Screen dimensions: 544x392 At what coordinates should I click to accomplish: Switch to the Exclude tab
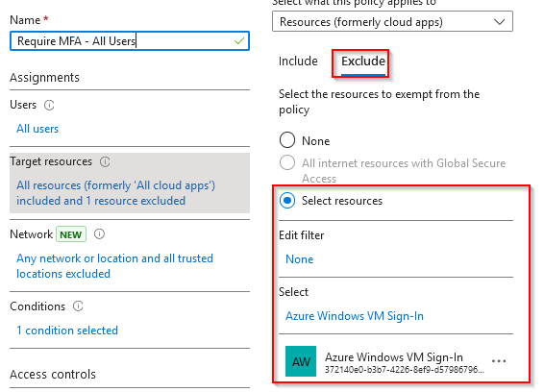(x=363, y=61)
